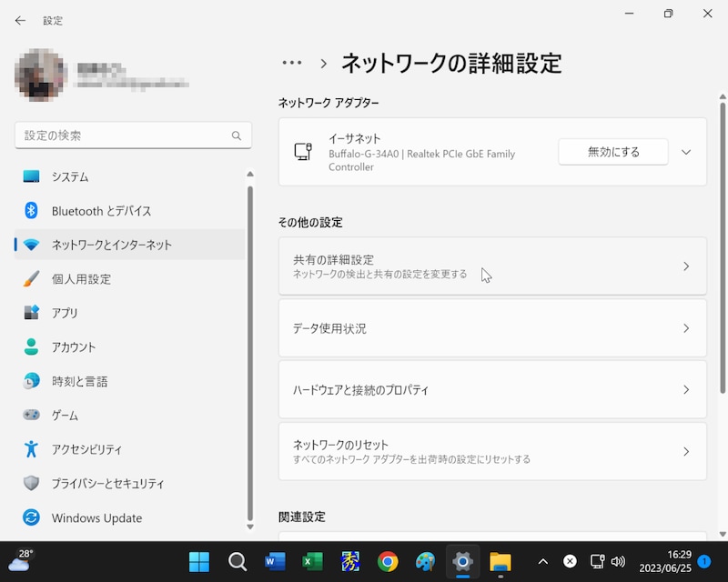728x582 pixels.
Task: Open Windows Update from the sidebar
Action: pyautogui.click(x=96, y=518)
